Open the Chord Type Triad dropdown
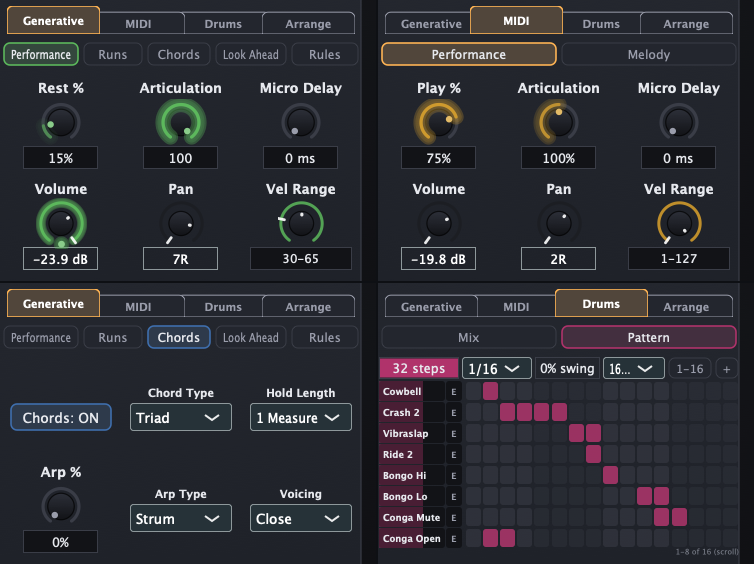 coord(181,417)
